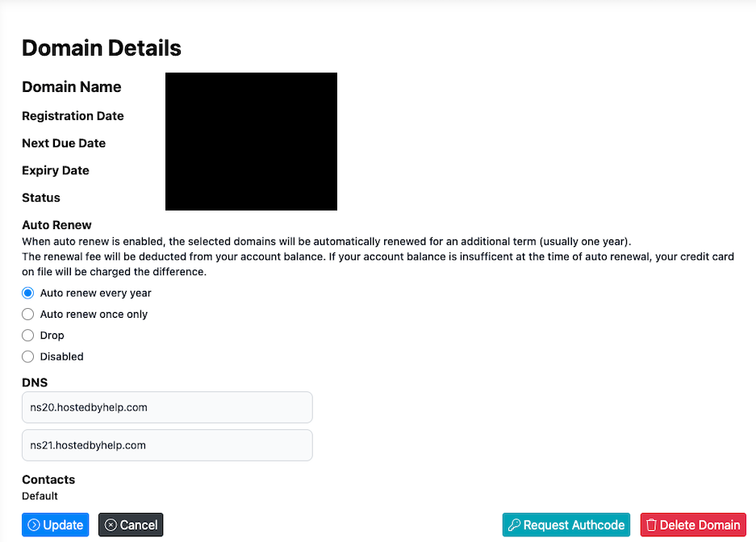Set auto renew to Disabled
Image resolution: width=756 pixels, height=542 pixels.
point(28,356)
